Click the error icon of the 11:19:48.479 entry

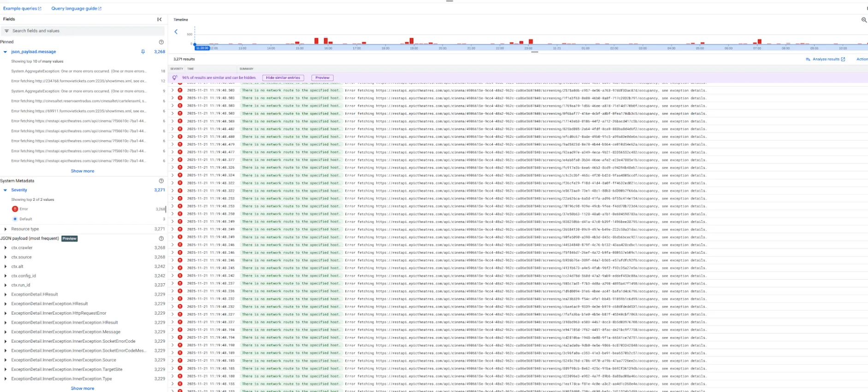pyautogui.click(x=180, y=145)
